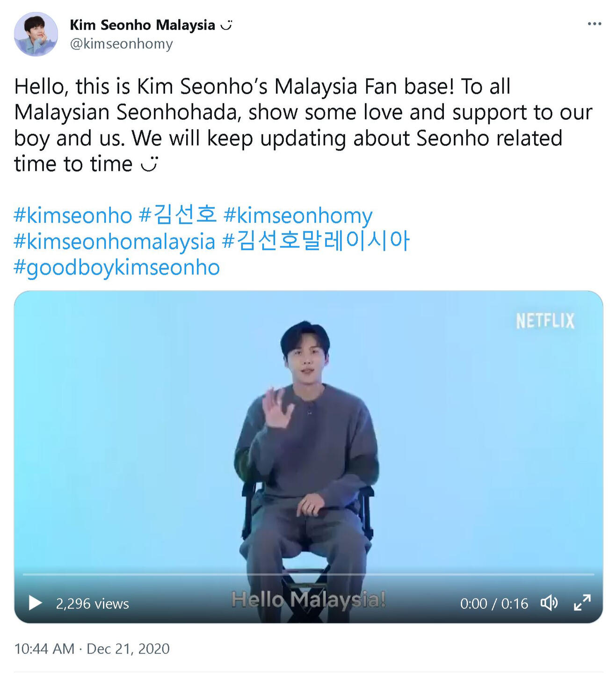Open the #김선호 hashtag
Viewport: 616px width, 674px height.
click(178, 215)
